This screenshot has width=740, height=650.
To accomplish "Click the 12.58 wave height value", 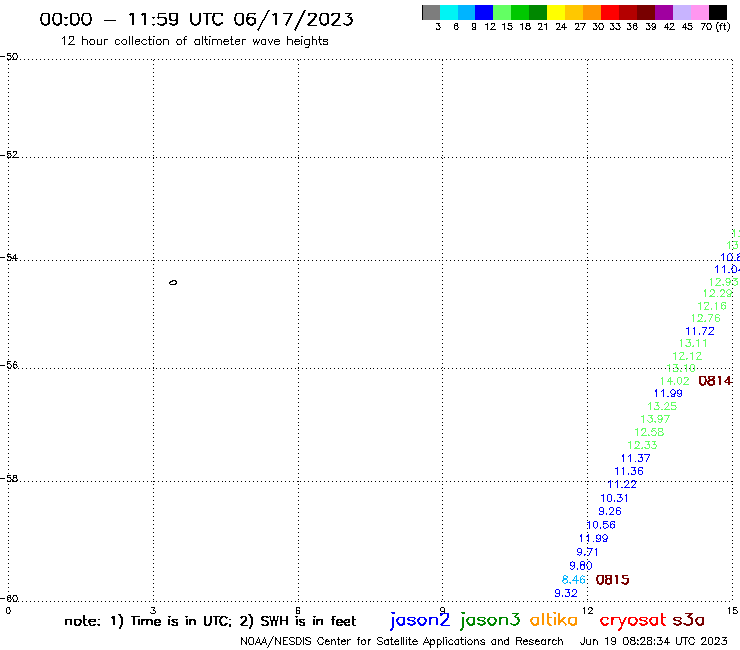I will click(x=649, y=432).
